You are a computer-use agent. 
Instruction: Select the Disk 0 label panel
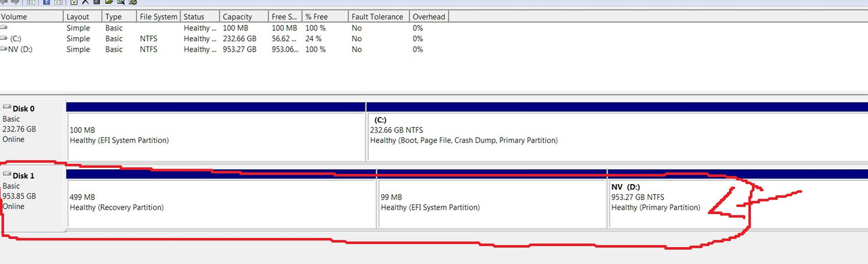(33, 131)
